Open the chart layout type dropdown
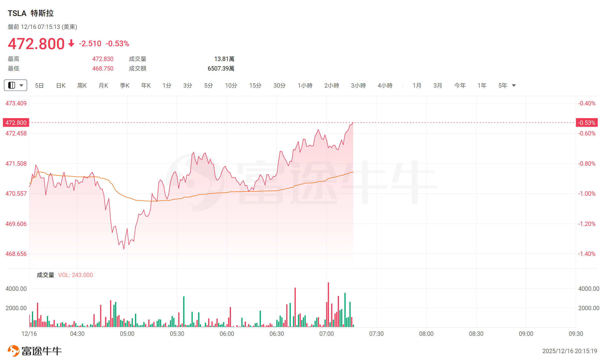The width and height of the screenshot is (605, 364). pyautogui.click(x=16, y=85)
